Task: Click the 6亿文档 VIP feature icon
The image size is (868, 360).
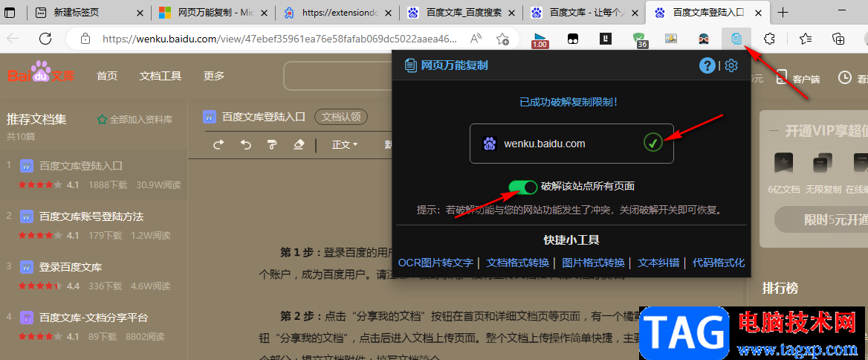Action: point(784,164)
